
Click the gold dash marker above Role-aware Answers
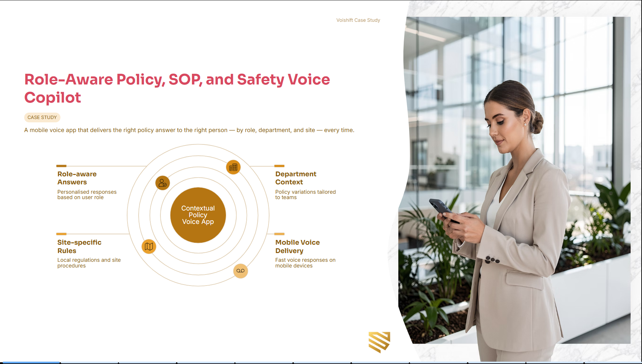pyautogui.click(x=61, y=166)
